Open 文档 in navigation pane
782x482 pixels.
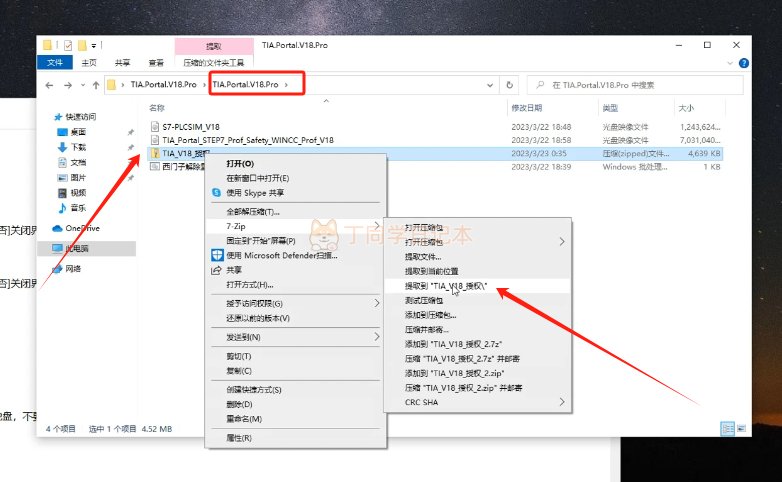[72, 162]
